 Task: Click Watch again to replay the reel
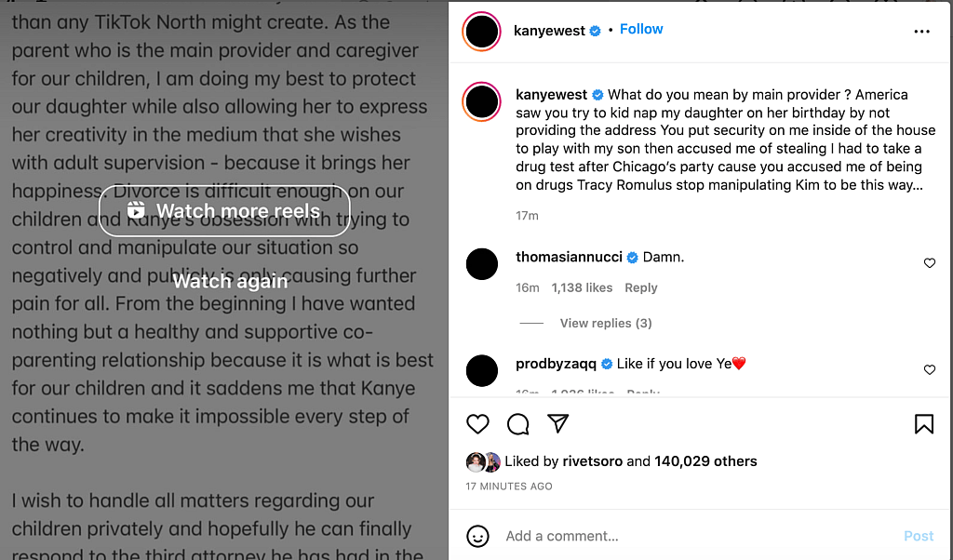click(x=229, y=280)
